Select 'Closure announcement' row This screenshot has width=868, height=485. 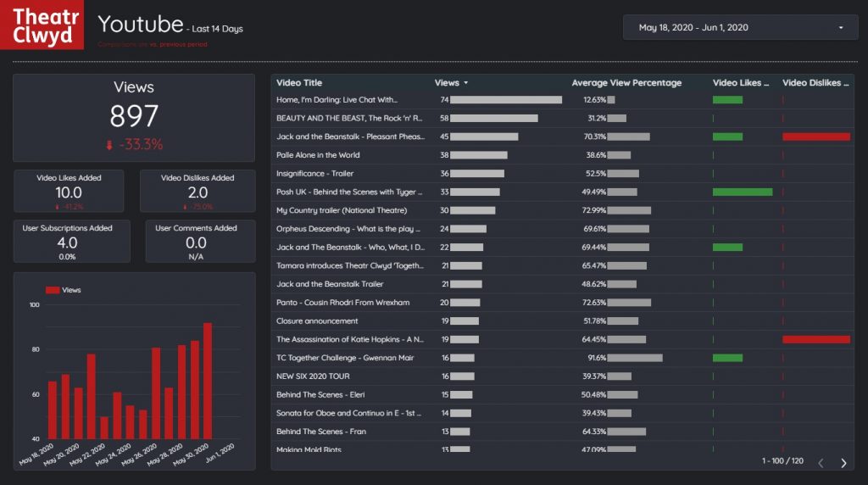[563, 321]
